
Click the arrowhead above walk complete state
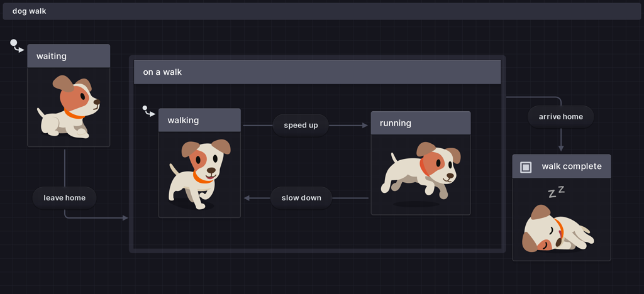(x=561, y=148)
